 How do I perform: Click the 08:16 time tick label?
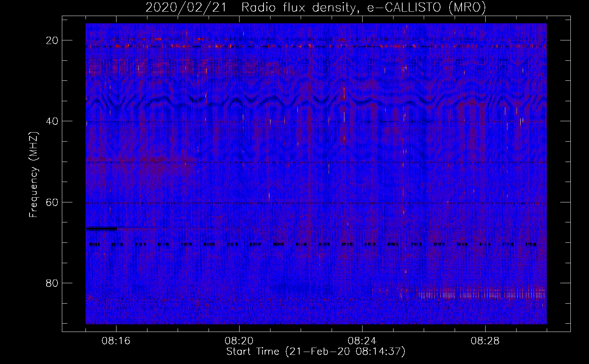click(116, 341)
